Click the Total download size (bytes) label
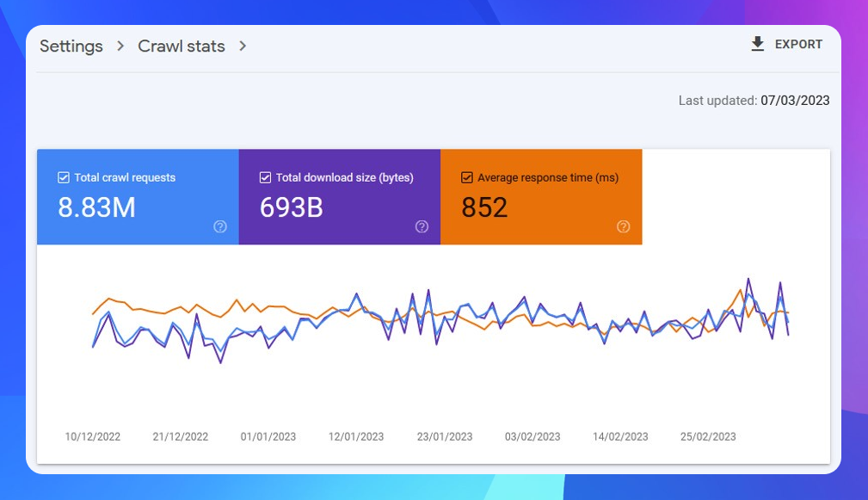The image size is (868, 500). click(x=344, y=178)
